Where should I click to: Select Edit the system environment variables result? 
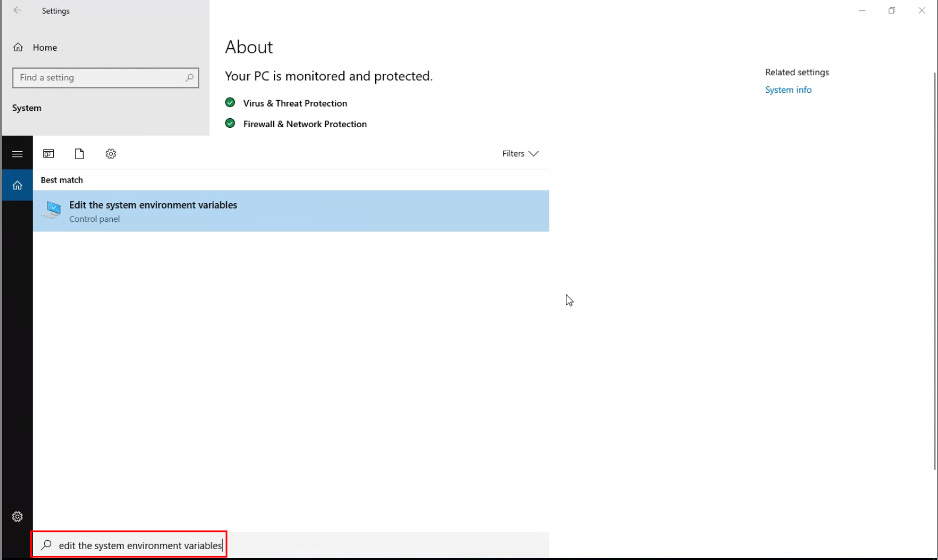pyautogui.click(x=153, y=205)
